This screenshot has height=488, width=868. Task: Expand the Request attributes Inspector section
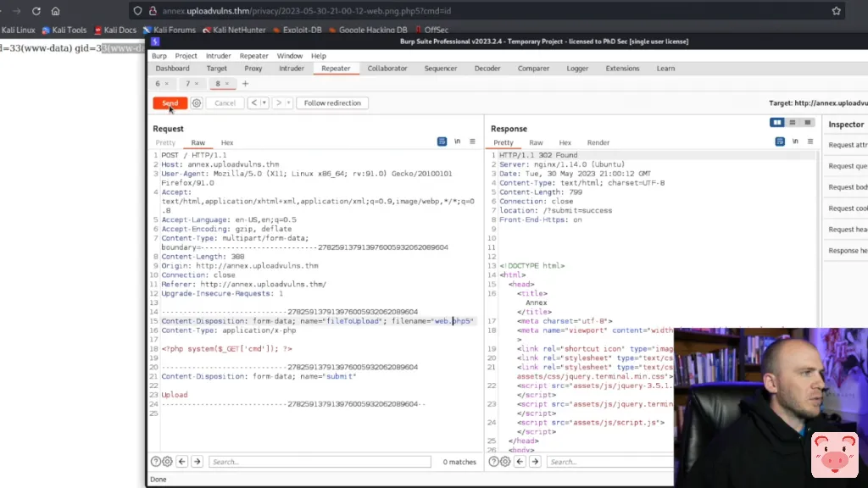(x=847, y=145)
